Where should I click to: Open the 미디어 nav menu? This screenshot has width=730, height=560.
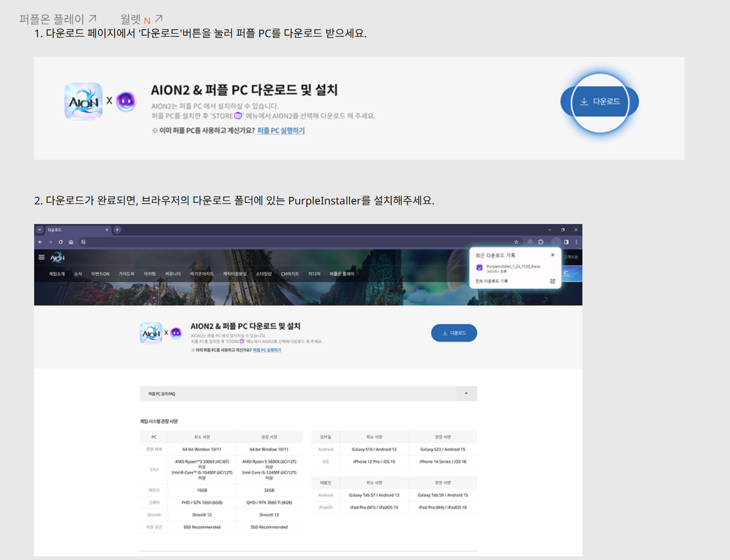pyautogui.click(x=314, y=274)
